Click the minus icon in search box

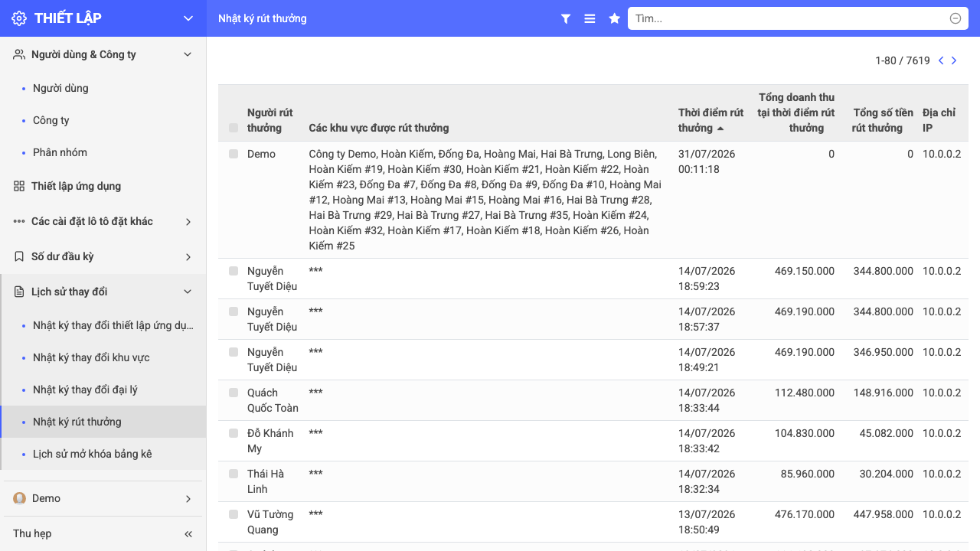coord(955,18)
